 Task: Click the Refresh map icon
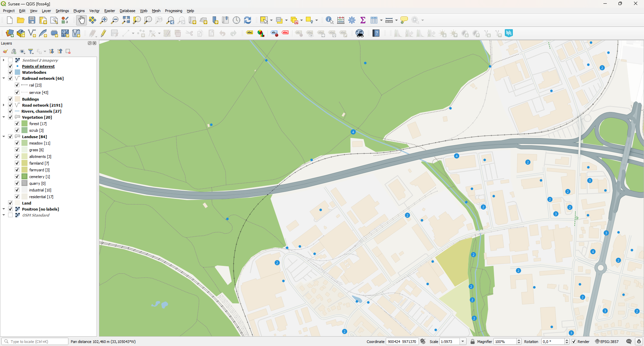248,20
